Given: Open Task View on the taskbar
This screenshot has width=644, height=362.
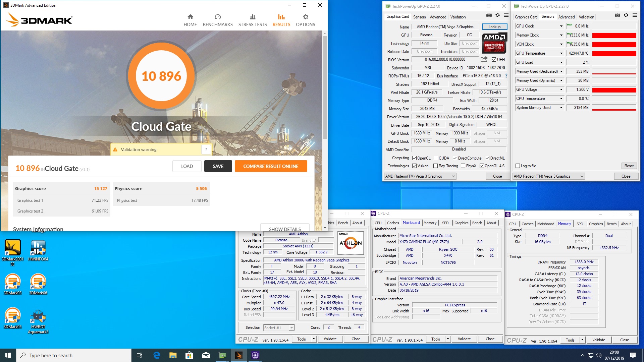Looking at the screenshot, I should [140, 355].
